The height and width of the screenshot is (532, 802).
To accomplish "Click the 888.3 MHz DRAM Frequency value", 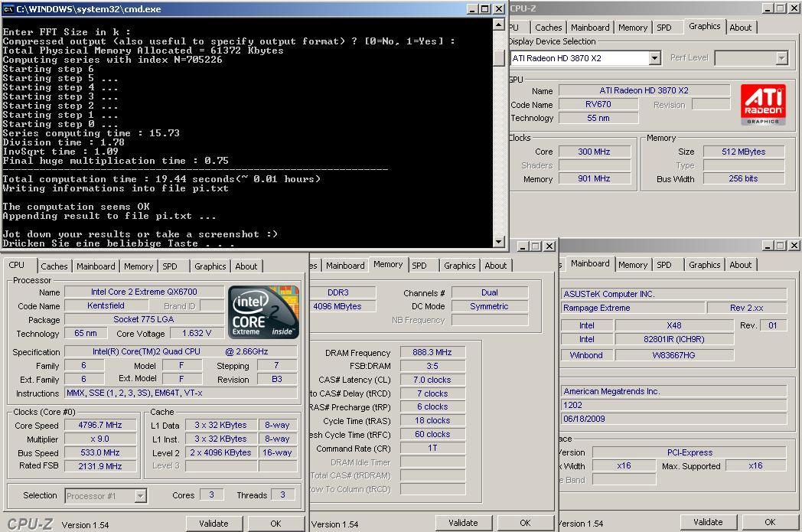I will coord(432,352).
